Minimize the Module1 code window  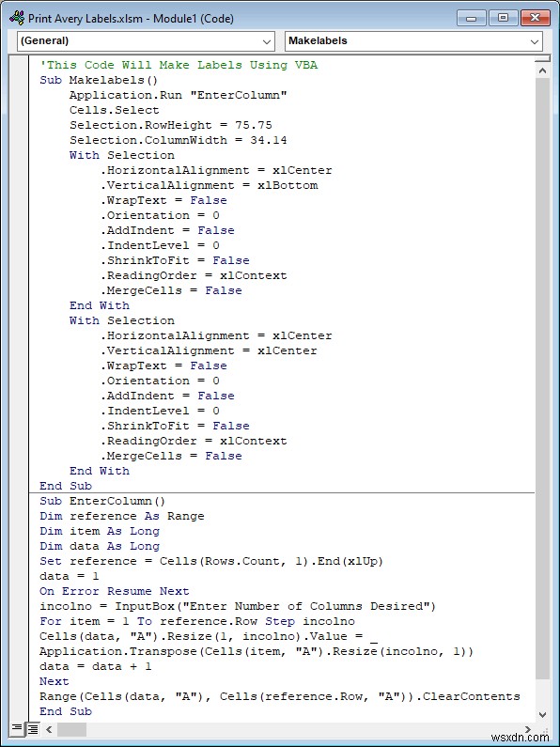coord(473,19)
